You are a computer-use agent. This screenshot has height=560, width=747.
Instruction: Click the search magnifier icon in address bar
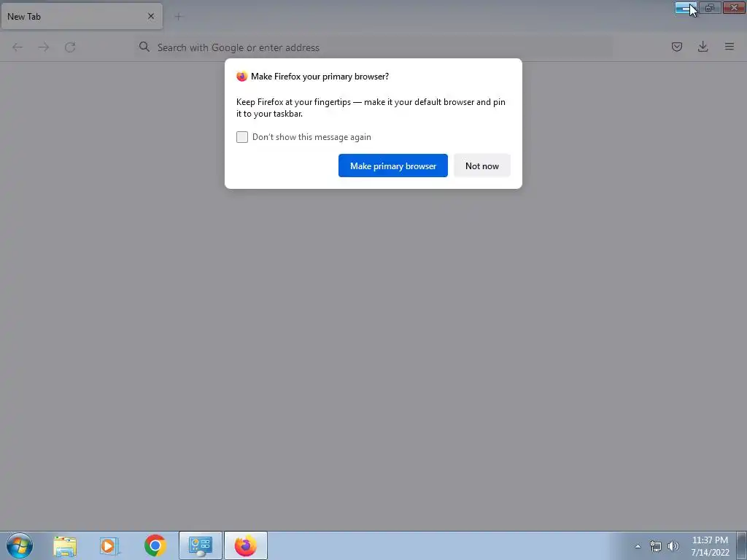point(144,47)
